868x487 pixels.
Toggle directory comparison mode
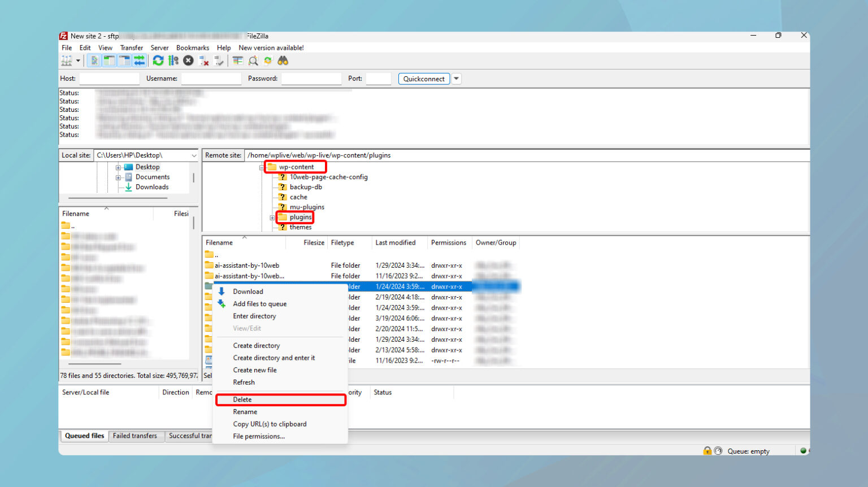click(x=253, y=60)
